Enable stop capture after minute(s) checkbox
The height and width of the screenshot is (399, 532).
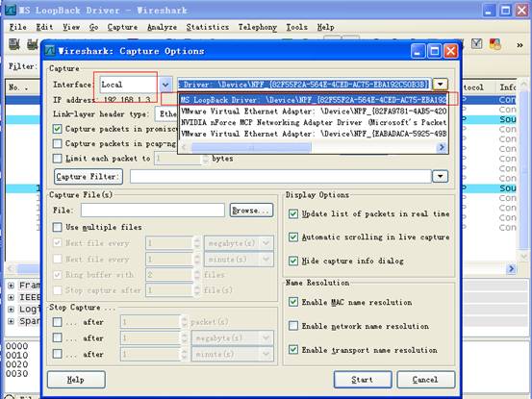58,354
